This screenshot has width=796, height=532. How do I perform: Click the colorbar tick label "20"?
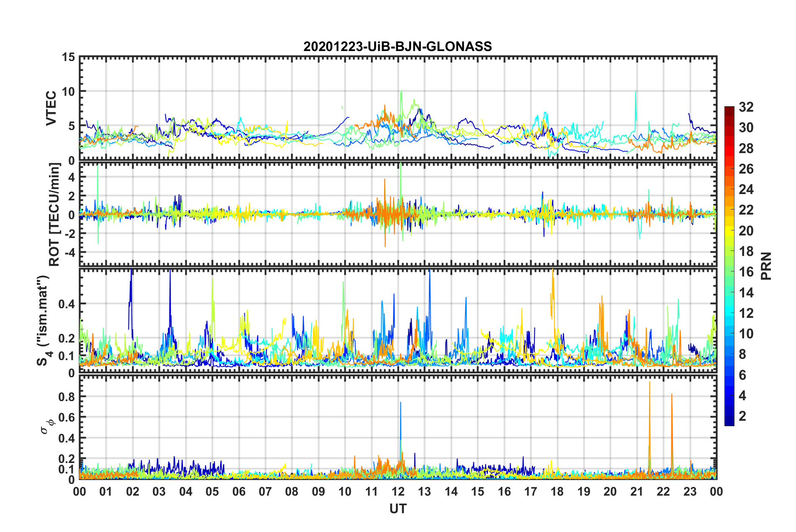(746, 231)
